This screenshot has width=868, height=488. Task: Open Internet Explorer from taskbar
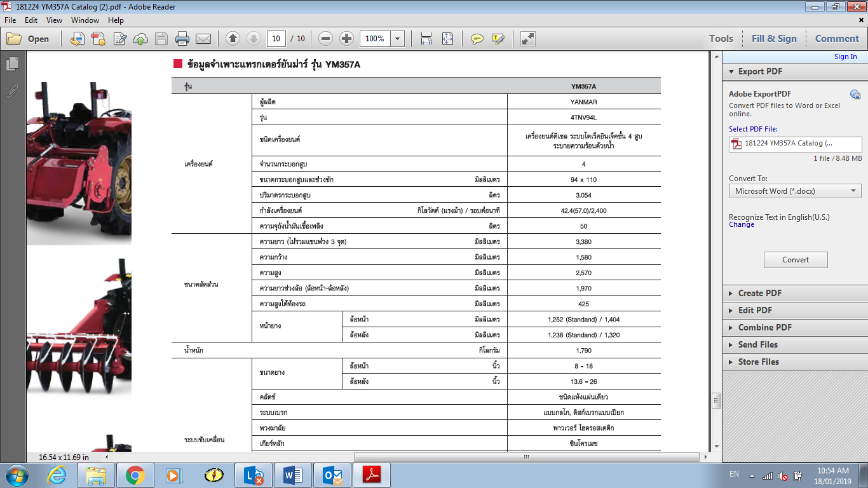pos(58,475)
